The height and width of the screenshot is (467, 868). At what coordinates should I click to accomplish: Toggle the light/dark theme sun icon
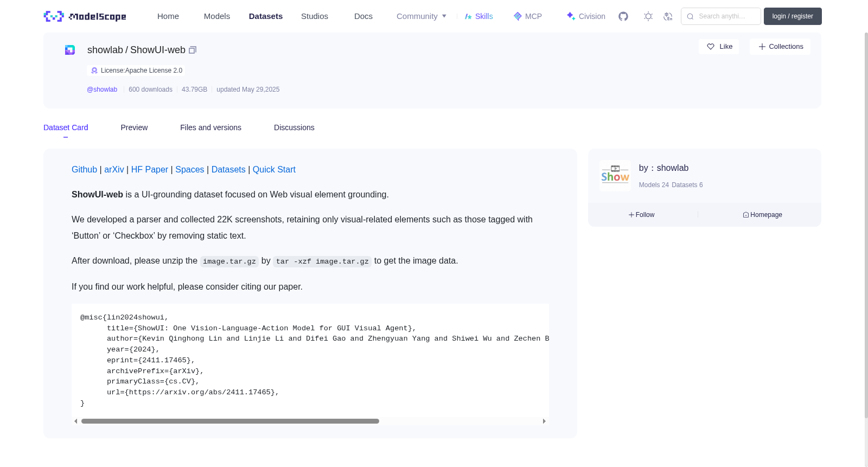[648, 16]
